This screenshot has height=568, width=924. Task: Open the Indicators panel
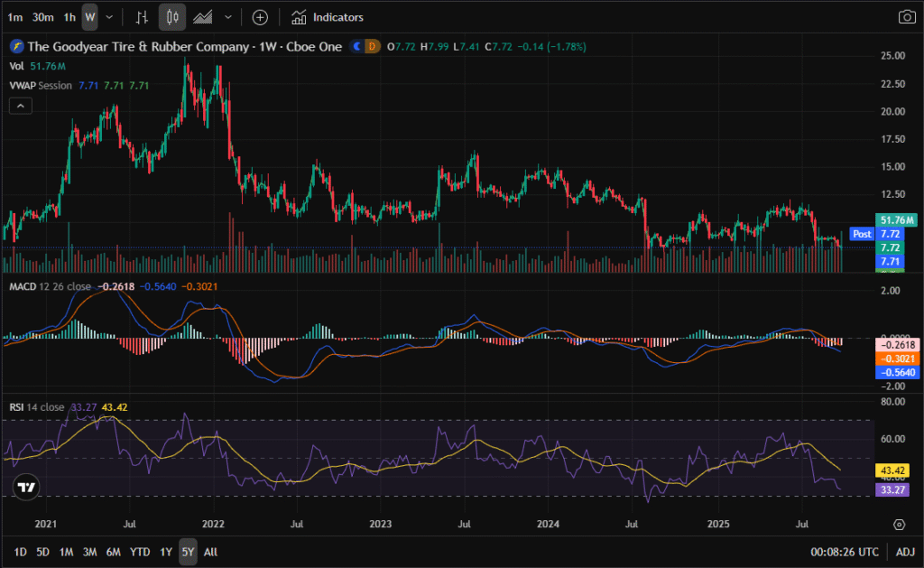pyautogui.click(x=328, y=17)
